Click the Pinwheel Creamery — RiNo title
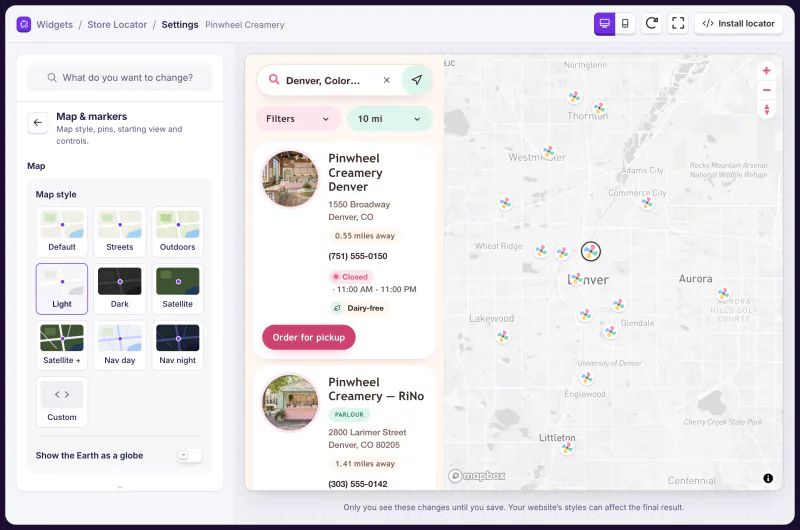Image resolution: width=800 pixels, height=530 pixels. click(376, 389)
